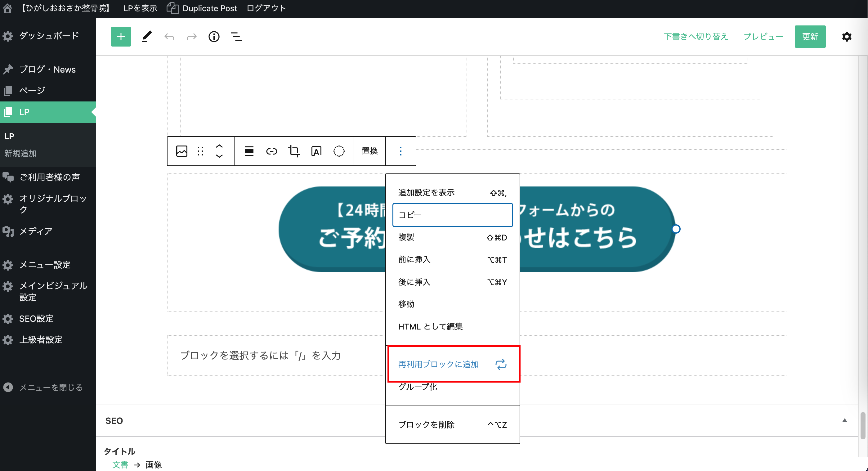Click the empty paragraph block placeholder
This screenshot has height=471, width=868.
coord(260,356)
